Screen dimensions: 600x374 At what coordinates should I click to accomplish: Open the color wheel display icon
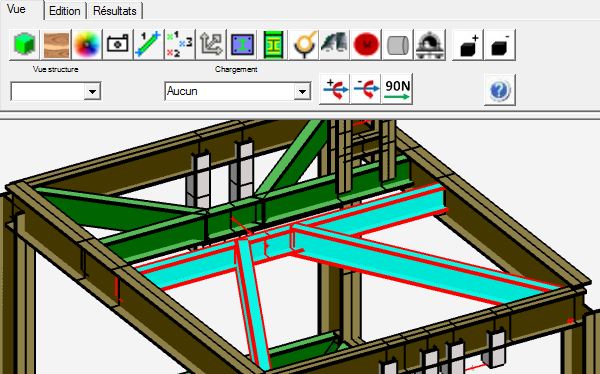[87, 44]
